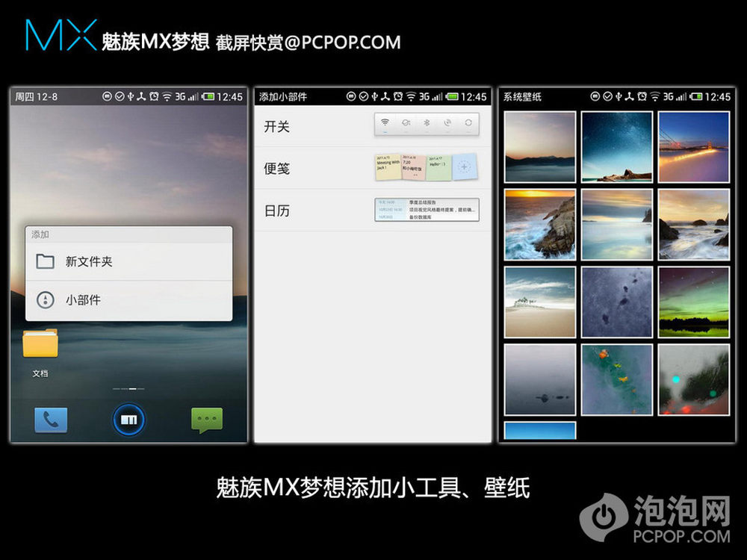Viewport: 747px width, 560px height.
Task: Tap the 添加 popup header
Action: [x=128, y=234]
